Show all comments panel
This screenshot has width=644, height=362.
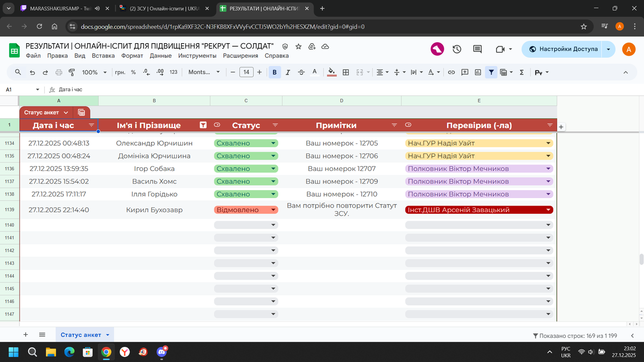tap(477, 49)
